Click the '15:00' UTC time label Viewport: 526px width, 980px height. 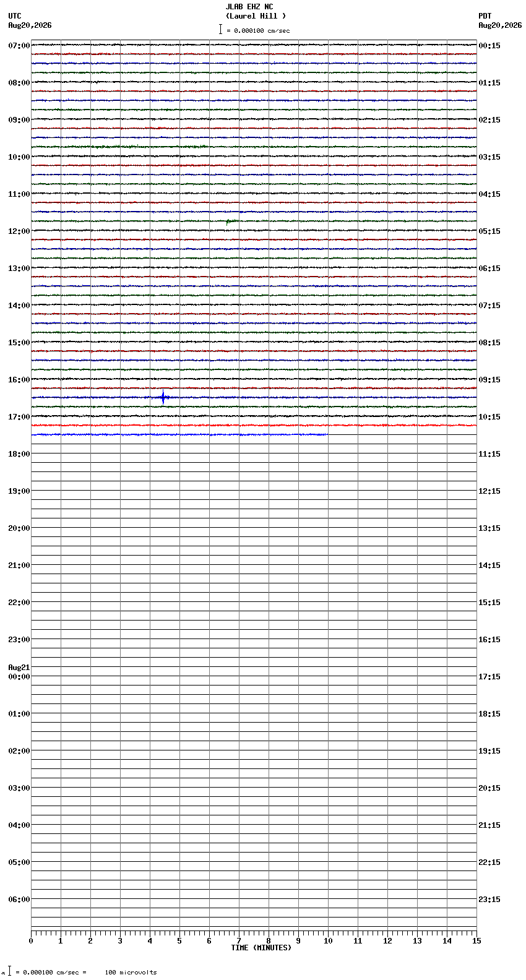tap(19, 343)
